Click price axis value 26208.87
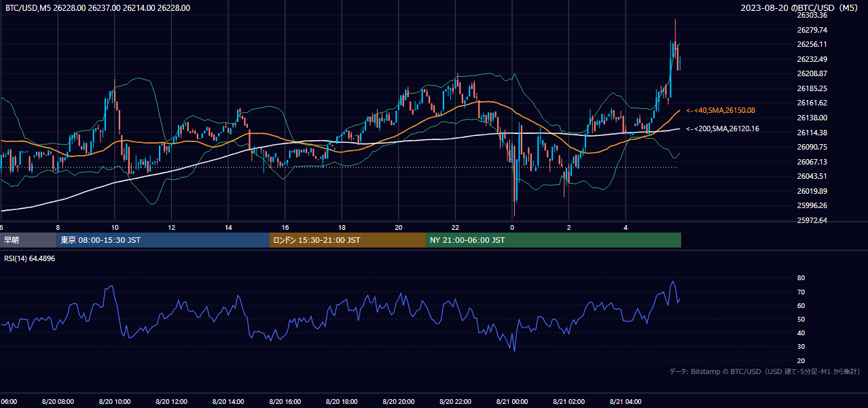This screenshot has width=868, height=408. click(x=812, y=73)
